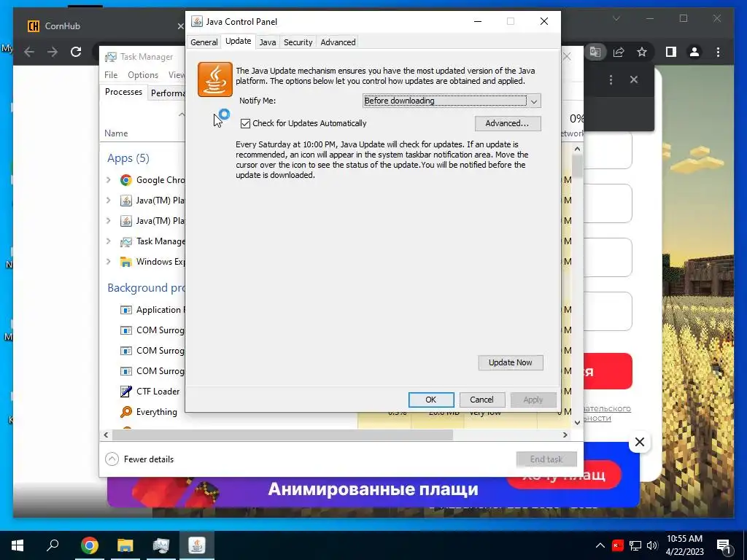
Task: Open the Chrome three-dot menu
Action: 718,52
